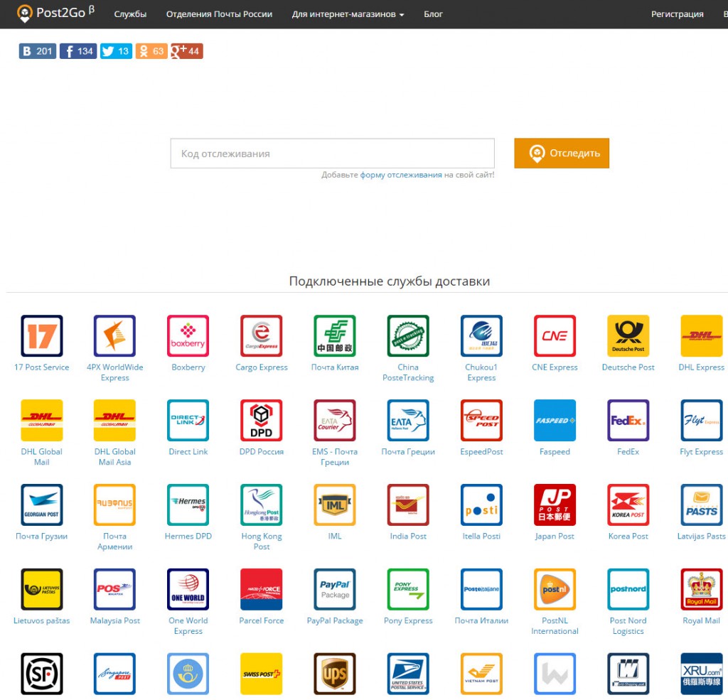Viewport: 728px width, 700px height.
Task: Click the Twitter share button
Action: pyautogui.click(x=116, y=51)
